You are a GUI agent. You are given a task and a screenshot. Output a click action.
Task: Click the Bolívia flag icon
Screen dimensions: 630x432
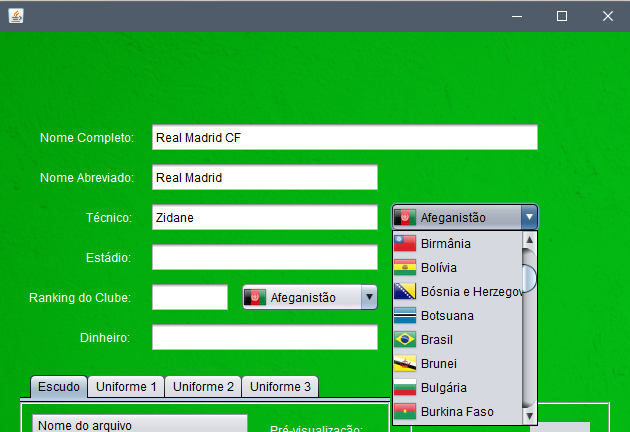[405, 268]
